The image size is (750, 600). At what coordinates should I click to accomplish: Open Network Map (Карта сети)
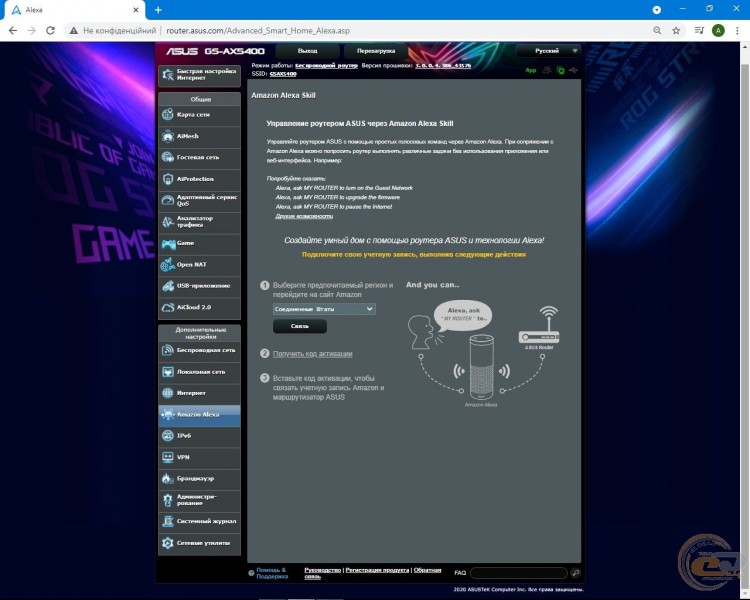199,115
